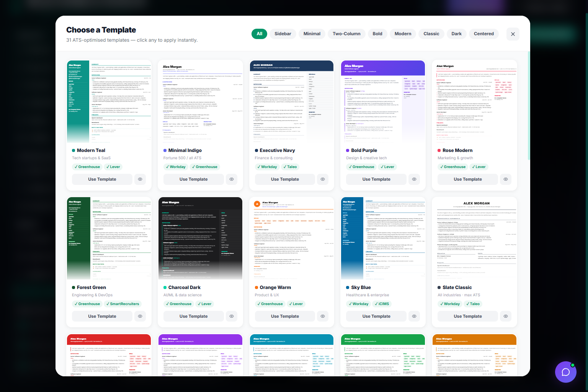Filter templates by Modern
The image size is (588, 392).
(403, 34)
